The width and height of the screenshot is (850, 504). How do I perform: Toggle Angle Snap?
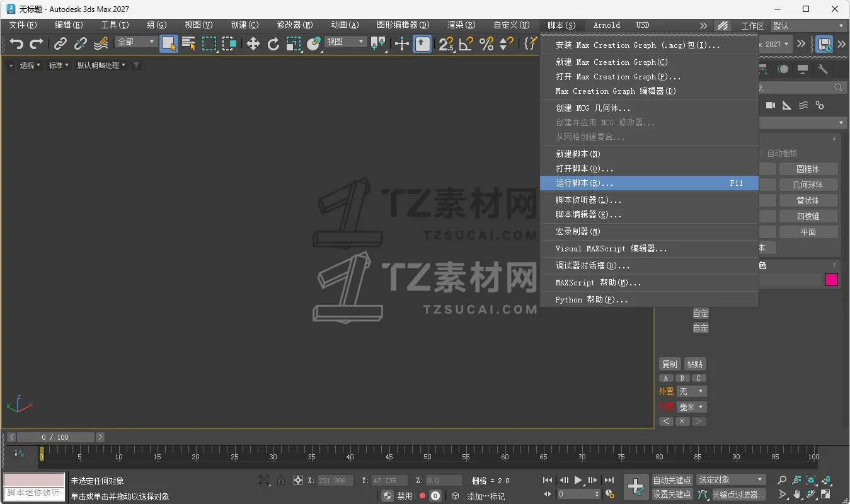[x=466, y=43]
